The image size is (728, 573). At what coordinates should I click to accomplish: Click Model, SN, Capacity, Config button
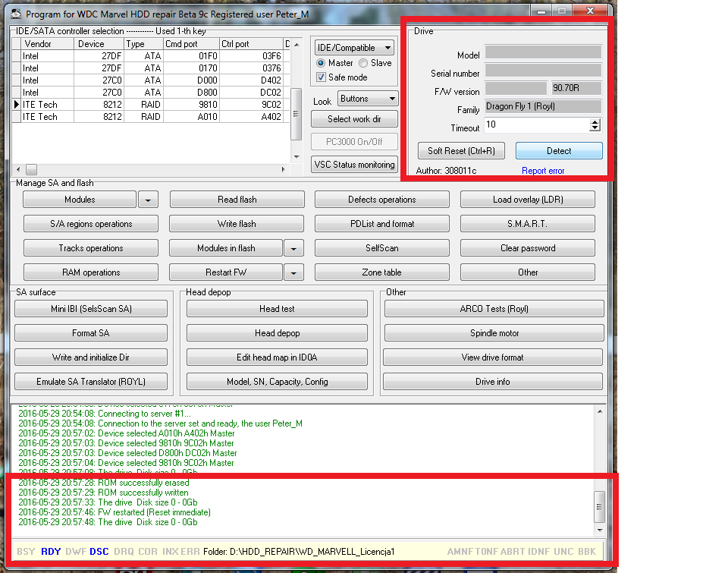tap(278, 382)
